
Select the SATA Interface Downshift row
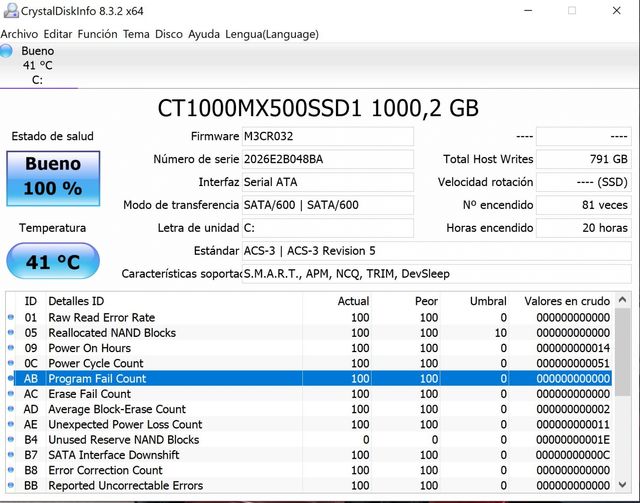[x=309, y=455]
